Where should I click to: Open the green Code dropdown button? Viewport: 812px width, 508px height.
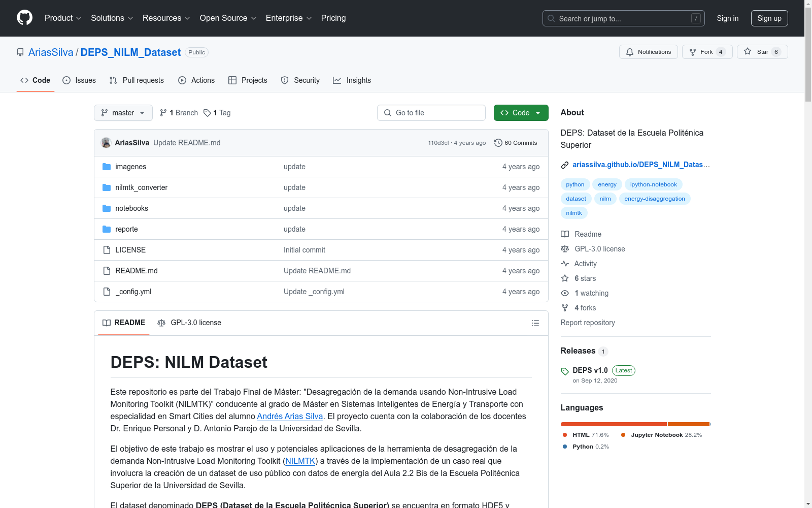pos(521,113)
